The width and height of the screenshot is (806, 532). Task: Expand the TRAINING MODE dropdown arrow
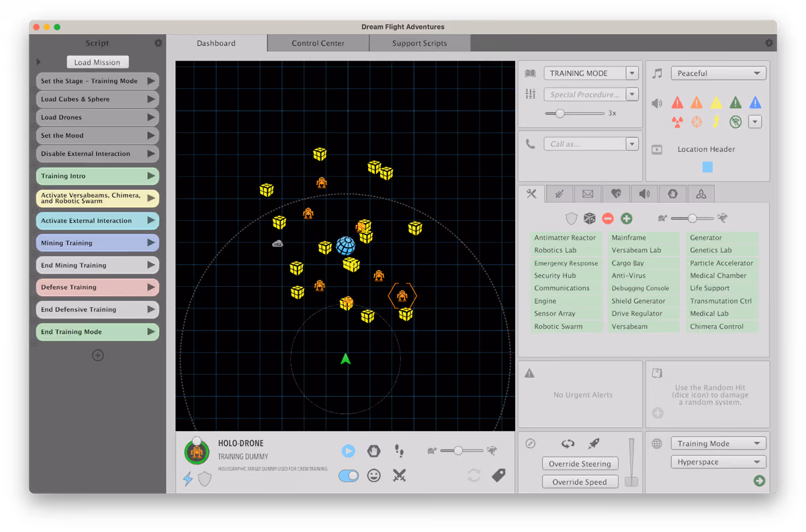[x=632, y=73]
